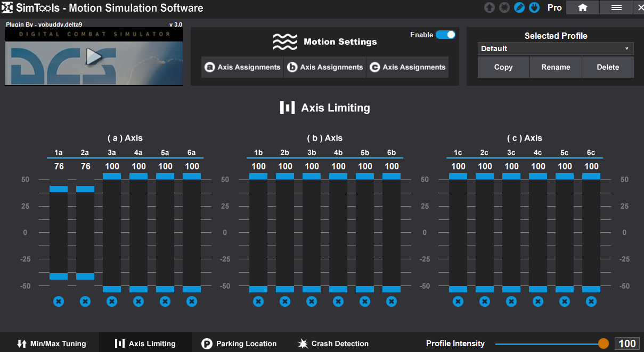Open the (c) Axis Assignments page
Screen dimensions: 644x352
click(x=408, y=67)
